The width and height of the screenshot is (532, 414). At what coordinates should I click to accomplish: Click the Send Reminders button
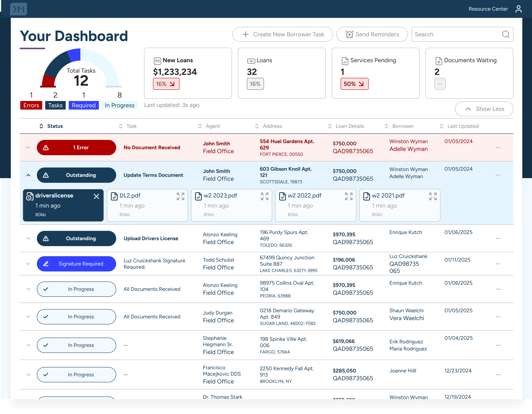tap(372, 34)
